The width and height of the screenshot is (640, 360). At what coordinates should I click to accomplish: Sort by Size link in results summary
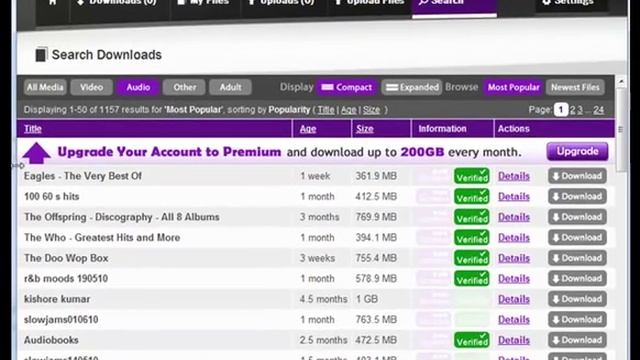coord(371,110)
